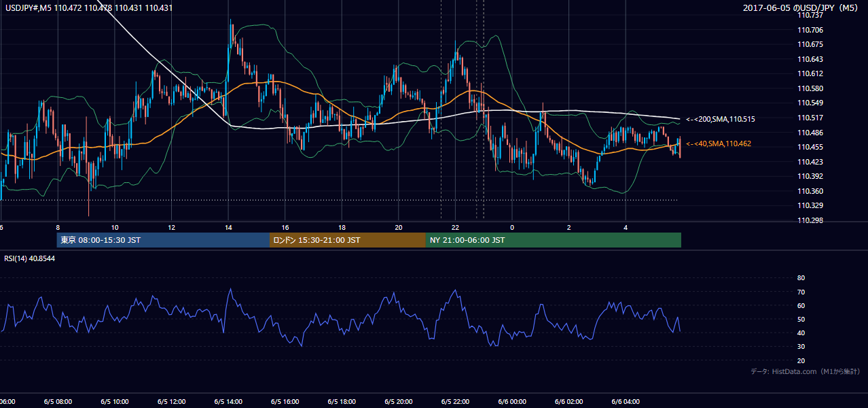
Task: Click price axis label 110.455
Action: [x=812, y=147]
